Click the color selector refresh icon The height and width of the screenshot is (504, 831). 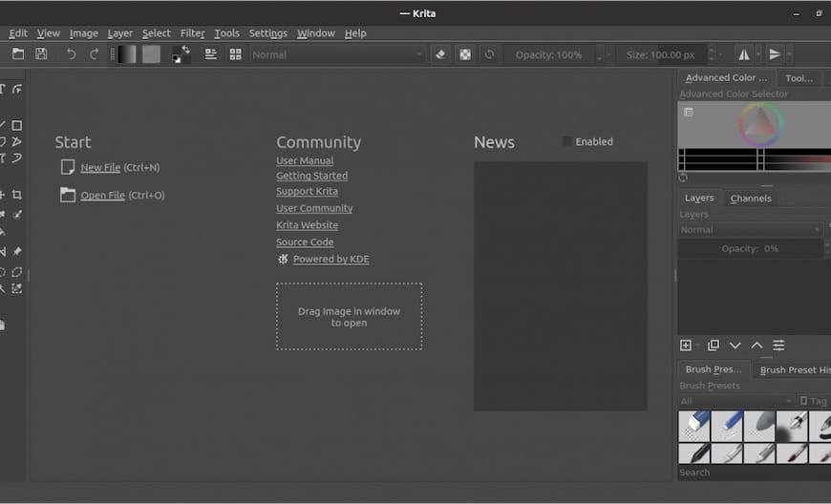(683, 178)
